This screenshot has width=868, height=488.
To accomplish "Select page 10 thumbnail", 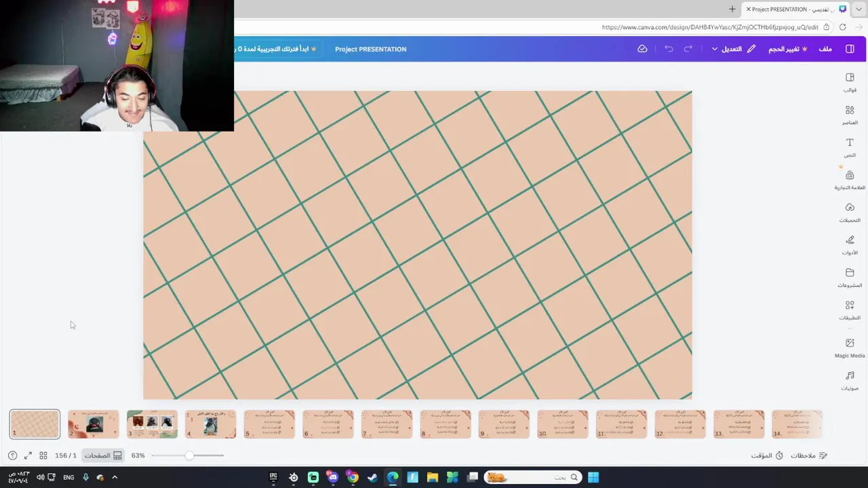I will 563,424.
